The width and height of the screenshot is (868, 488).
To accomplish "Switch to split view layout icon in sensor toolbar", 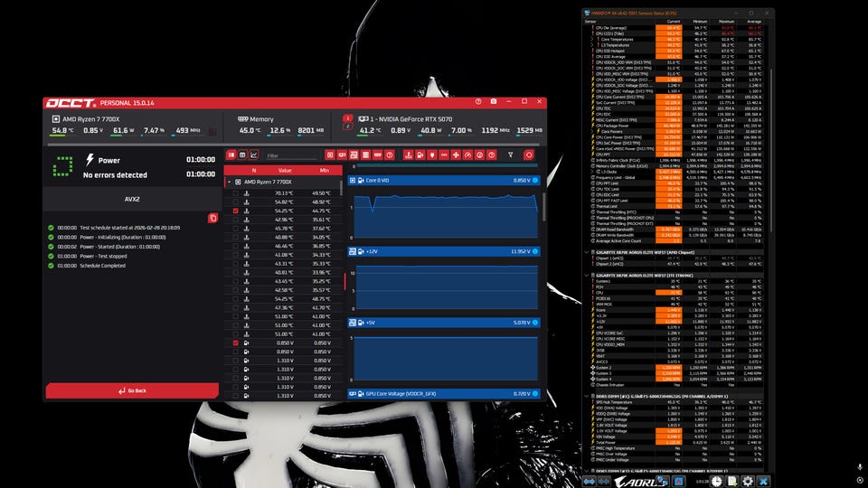I will (231, 155).
